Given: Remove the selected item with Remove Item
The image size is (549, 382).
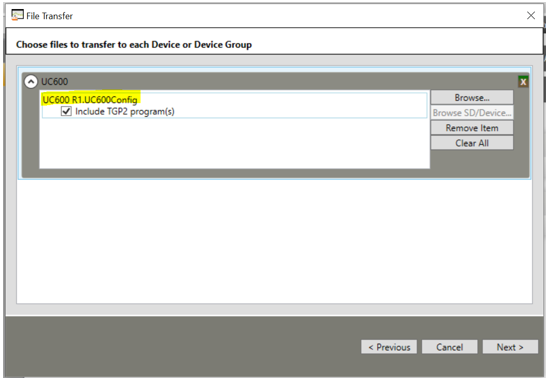Looking at the screenshot, I should click(472, 128).
